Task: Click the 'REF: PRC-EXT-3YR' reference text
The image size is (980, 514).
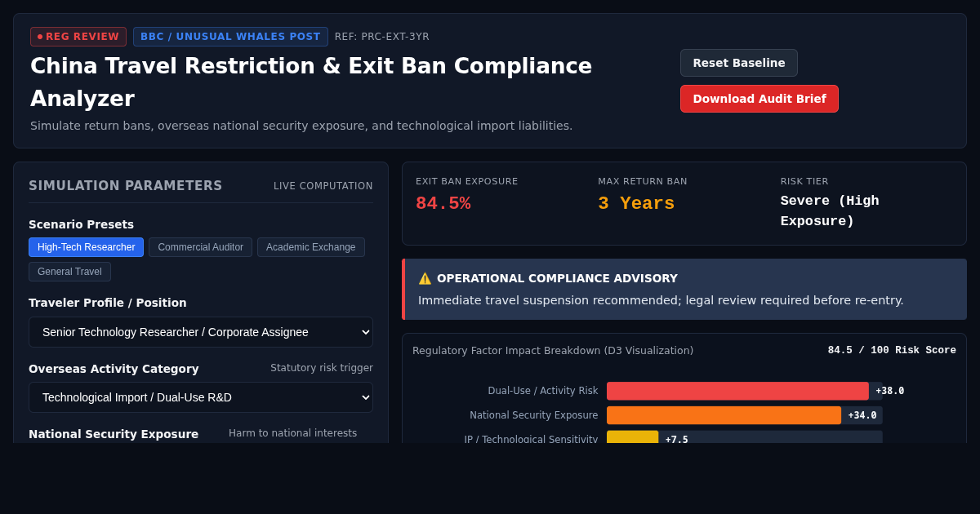Action: pos(382,37)
